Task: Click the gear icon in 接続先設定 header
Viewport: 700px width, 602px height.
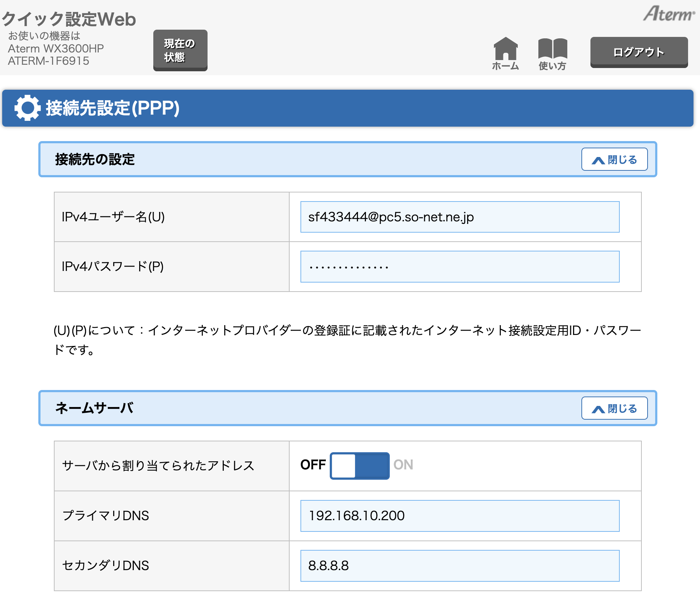Action: coord(27,108)
